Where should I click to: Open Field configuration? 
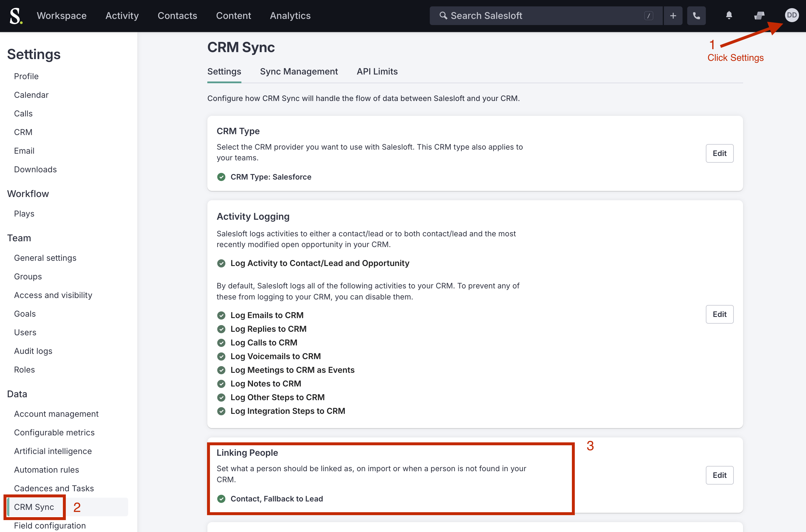click(50, 526)
